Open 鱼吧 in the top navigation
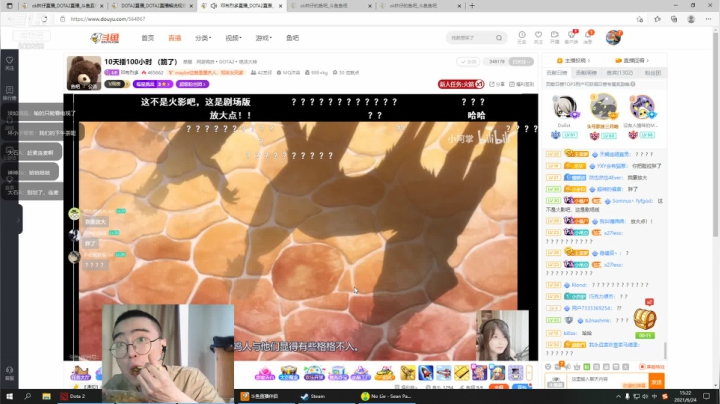Screen dimensions: 720x404 click(x=292, y=38)
